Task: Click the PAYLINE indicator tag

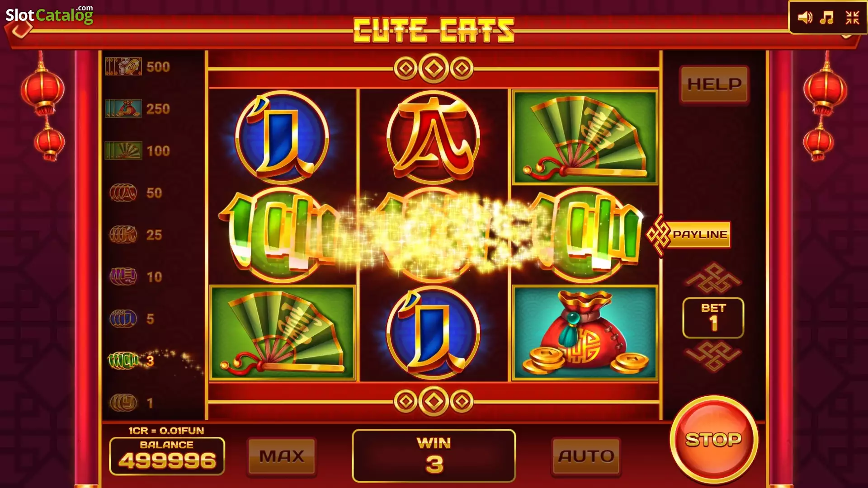Action: click(x=689, y=235)
